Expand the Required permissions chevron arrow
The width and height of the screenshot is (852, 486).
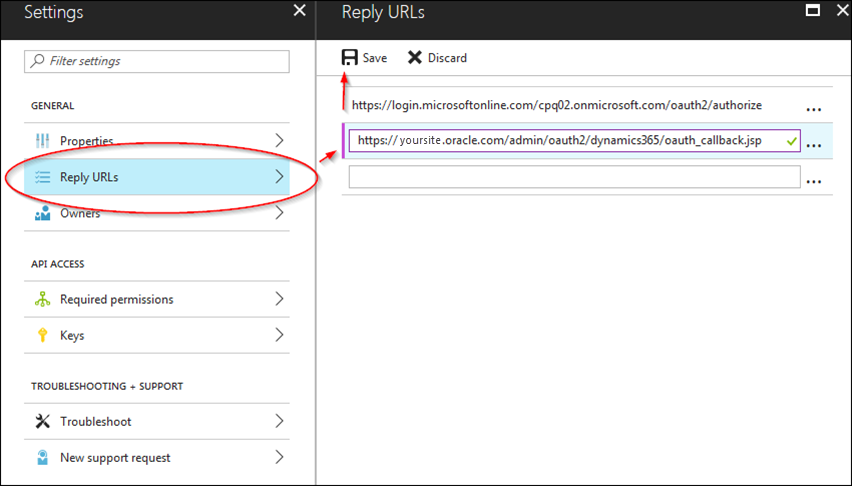[279, 298]
